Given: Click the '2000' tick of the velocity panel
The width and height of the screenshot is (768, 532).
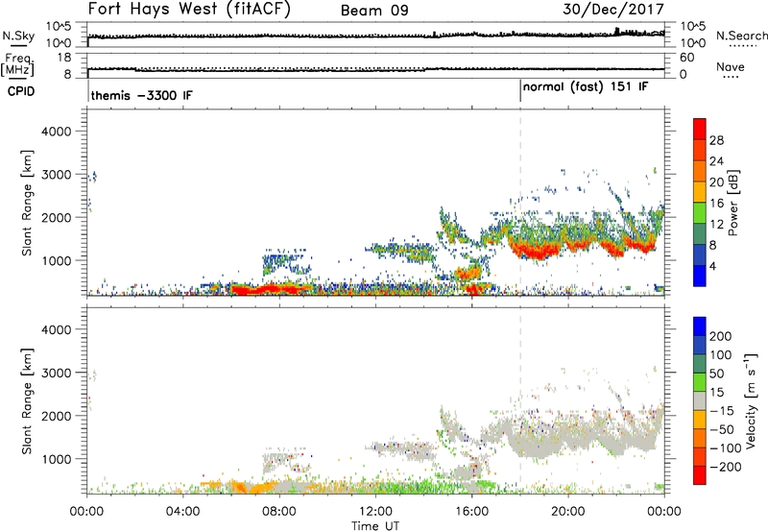Looking at the screenshot, I should [56, 416].
